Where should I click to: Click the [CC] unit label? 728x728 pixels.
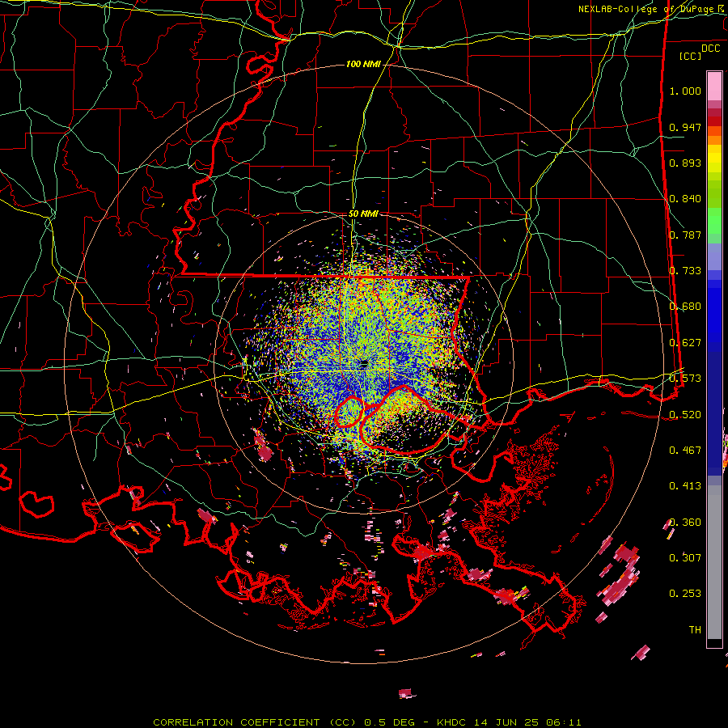(x=690, y=56)
